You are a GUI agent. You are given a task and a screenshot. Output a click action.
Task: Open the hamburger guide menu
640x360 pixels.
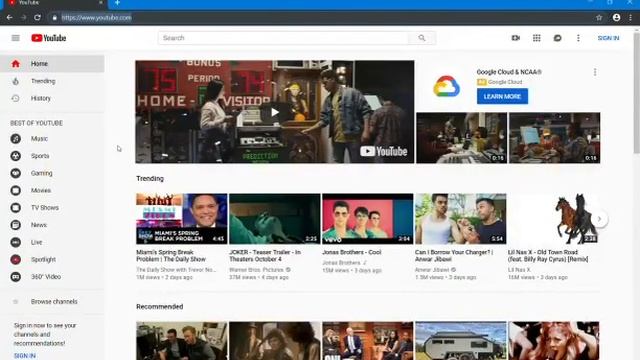click(x=16, y=38)
